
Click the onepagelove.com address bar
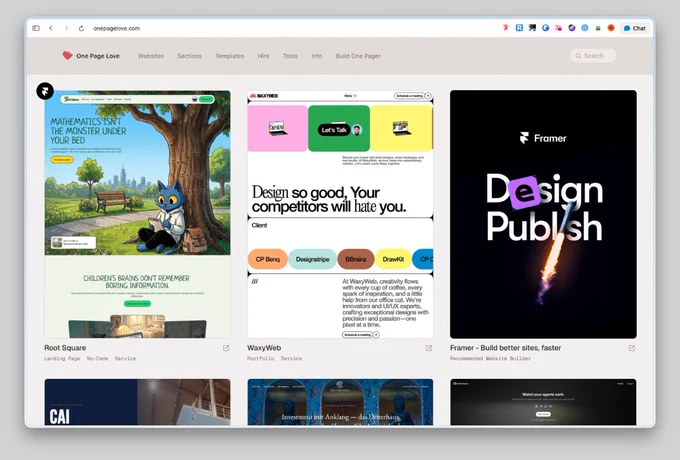tap(117, 28)
